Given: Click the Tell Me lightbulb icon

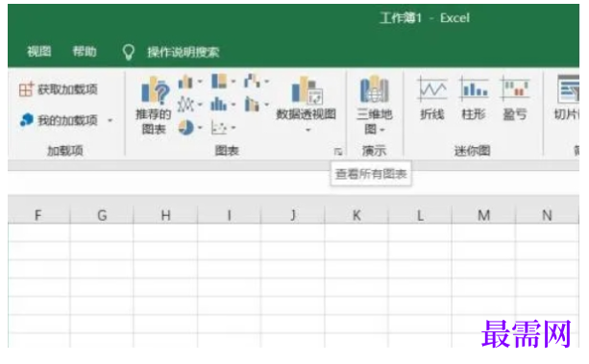Looking at the screenshot, I should point(129,52).
